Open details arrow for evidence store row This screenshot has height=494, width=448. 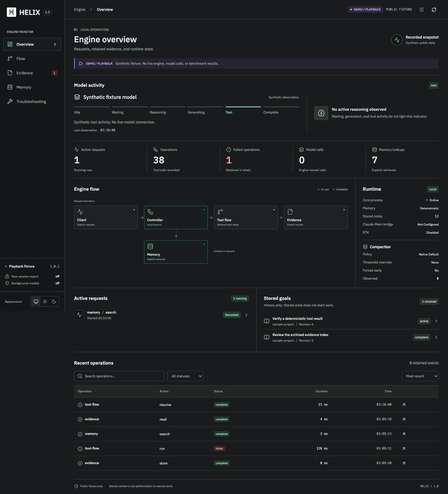[404, 463]
